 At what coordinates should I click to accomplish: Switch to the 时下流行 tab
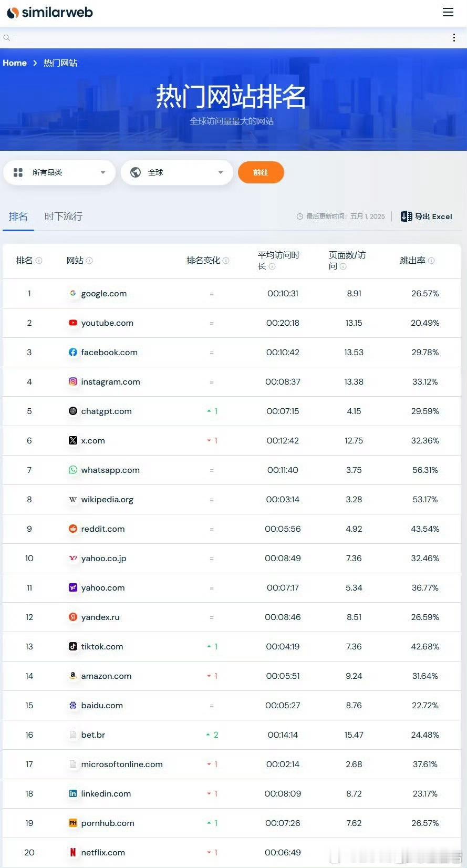(x=64, y=216)
